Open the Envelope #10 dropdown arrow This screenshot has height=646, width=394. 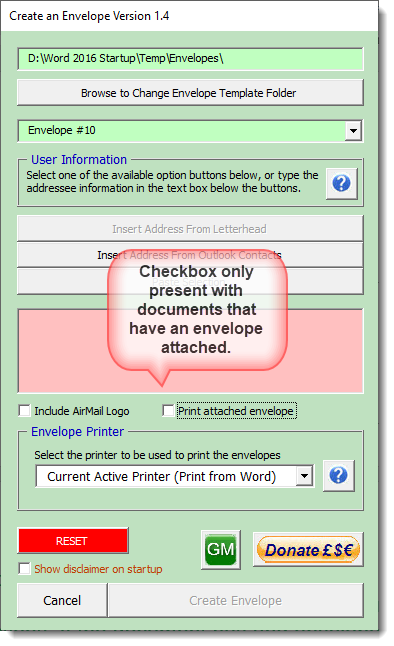click(353, 131)
